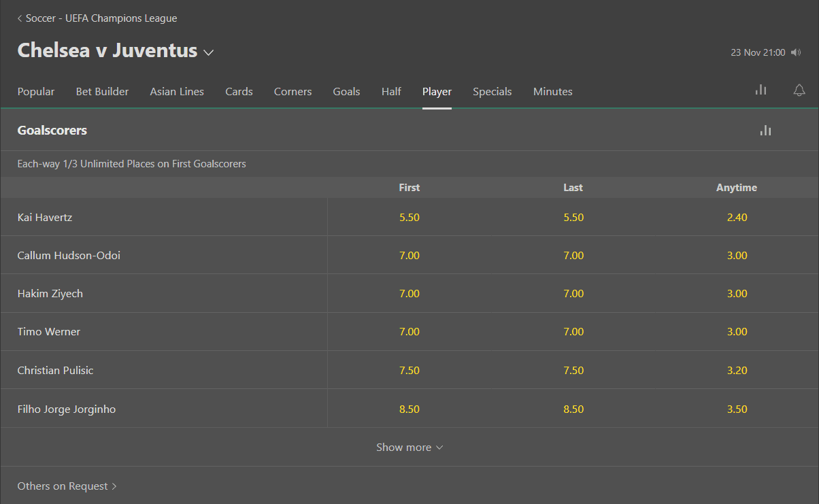The width and height of the screenshot is (819, 504).
Task: Switch to the Minutes tab
Action: pyautogui.click(x=553, y=92)
